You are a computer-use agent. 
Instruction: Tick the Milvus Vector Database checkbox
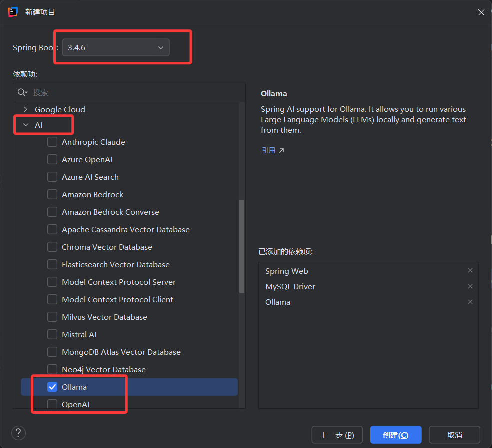click(52, 317)
